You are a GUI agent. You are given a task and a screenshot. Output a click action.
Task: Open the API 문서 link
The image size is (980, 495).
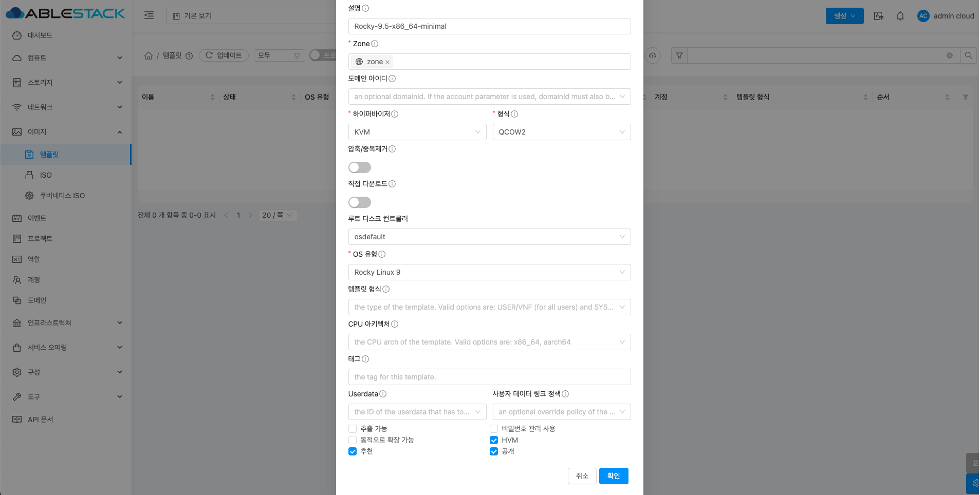pos(66,420)
